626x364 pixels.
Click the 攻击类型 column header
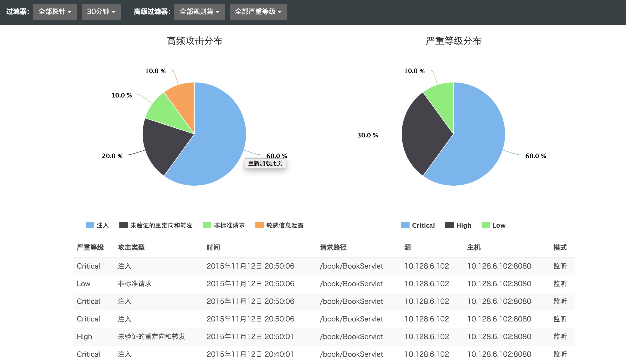click(131, 247)
